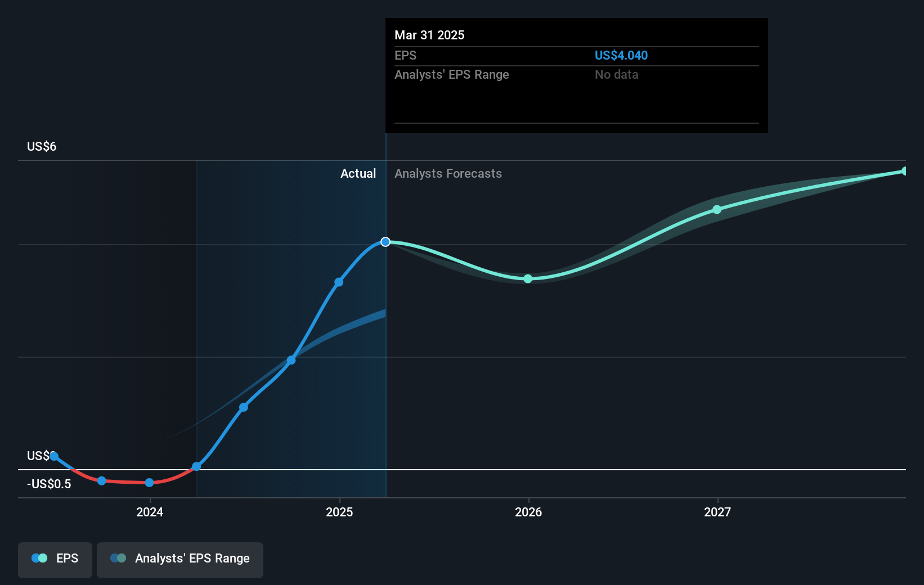Select the final forecast point at chart's right edge
The height and width of the screenshot is (585, 924).
(x=904, y=171)
